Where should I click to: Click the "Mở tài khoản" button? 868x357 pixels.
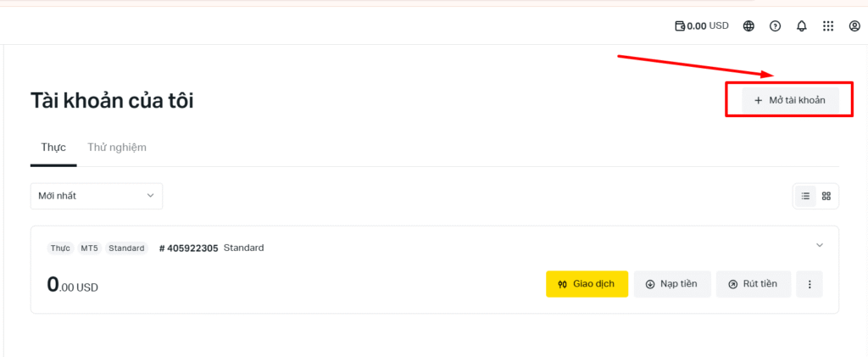pos(790,100)
